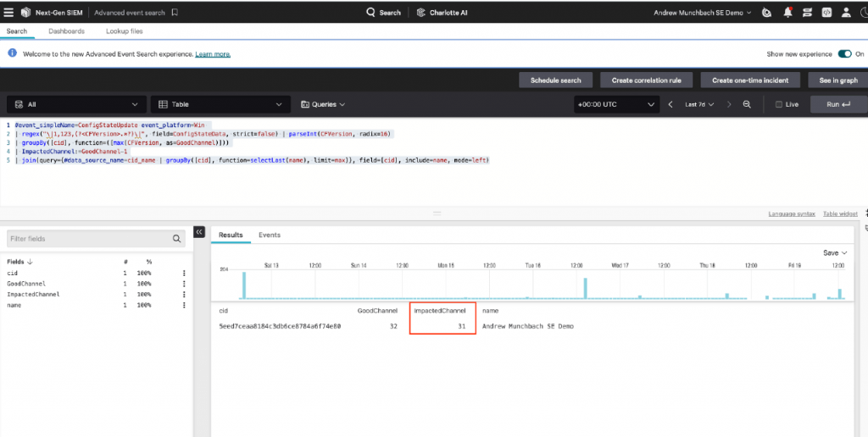Open the options menu for cid field

(x=184, y=273)
